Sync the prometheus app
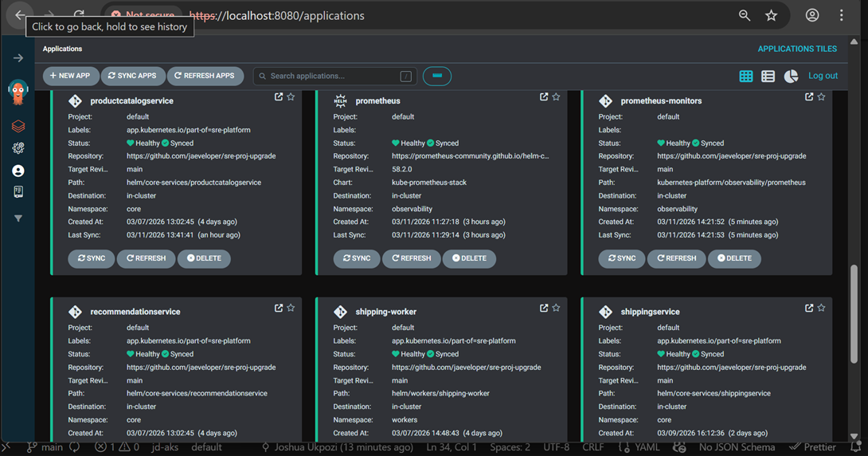This screenshot has width=868, height=456. (357, 258)
